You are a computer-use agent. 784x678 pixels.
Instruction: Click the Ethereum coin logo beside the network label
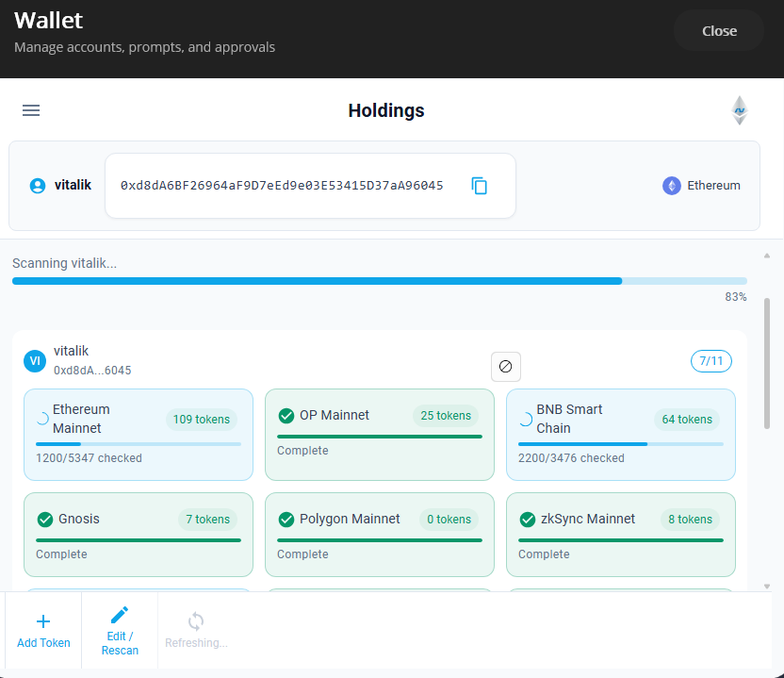tap(671, 185)
